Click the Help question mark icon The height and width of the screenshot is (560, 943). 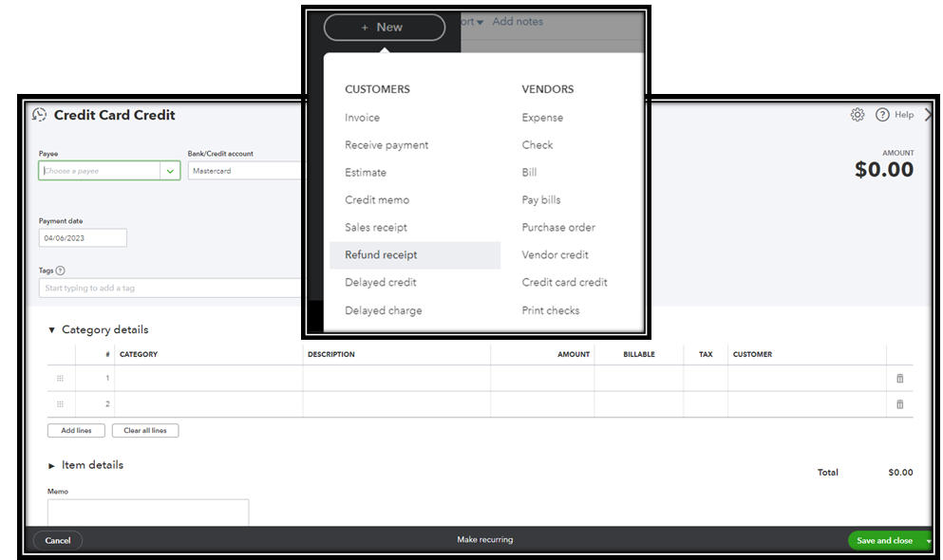coord(881,115)
